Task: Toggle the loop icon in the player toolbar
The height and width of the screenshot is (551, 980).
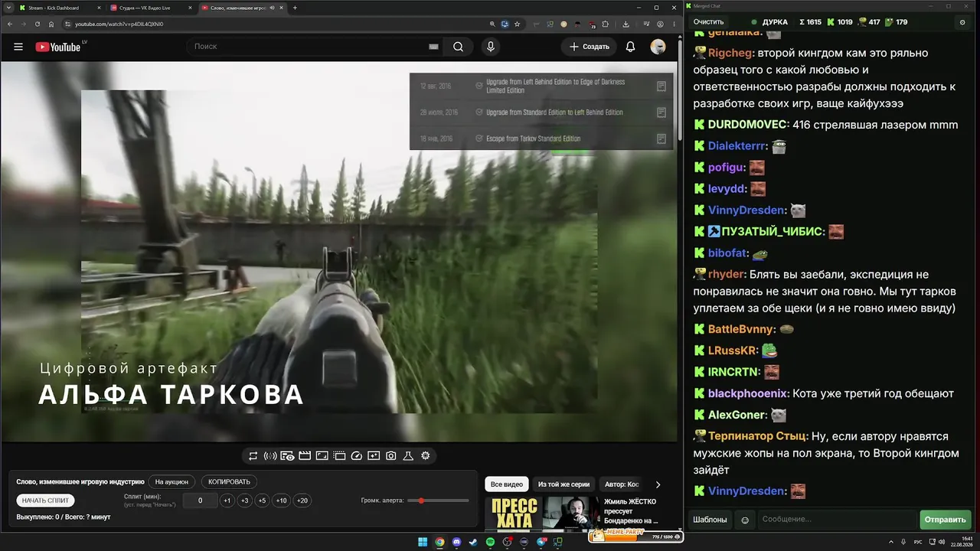Action: point(253,456)
